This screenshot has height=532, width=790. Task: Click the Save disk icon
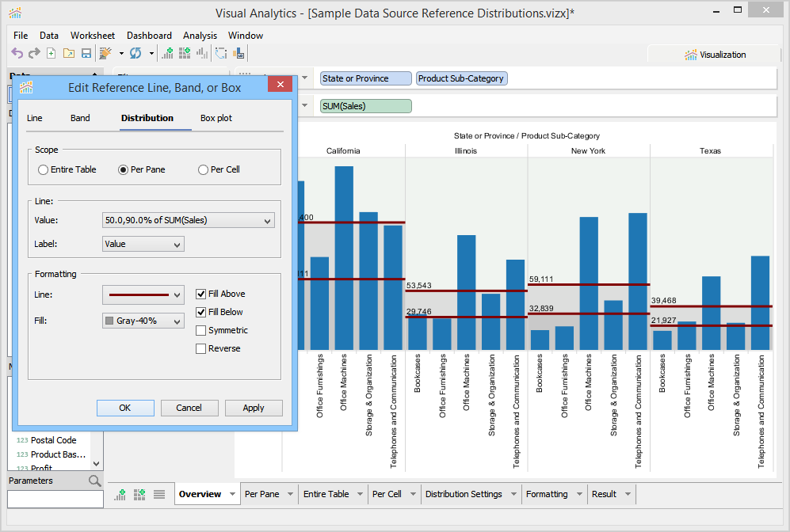tap(86, 53)
